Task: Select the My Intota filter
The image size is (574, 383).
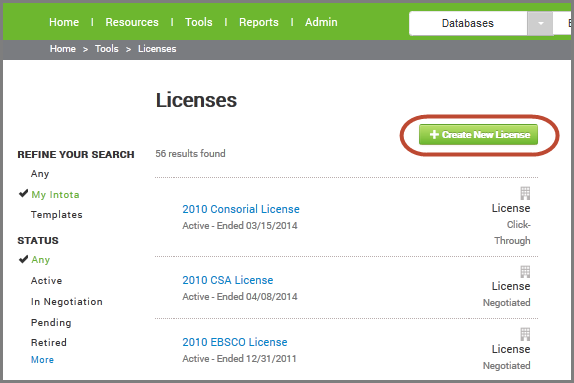Action: [x=55, y=194]
